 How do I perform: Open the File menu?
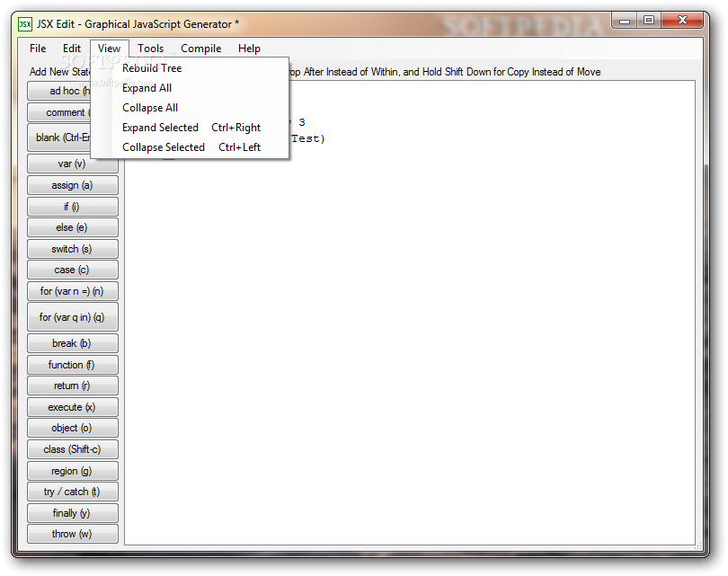click(38, 49)
